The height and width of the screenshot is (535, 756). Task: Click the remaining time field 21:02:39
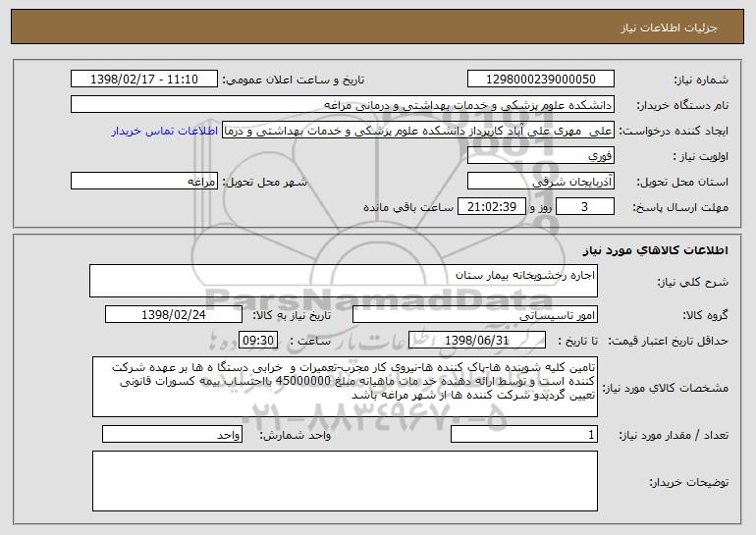pyautogui.click(x=491, y=207)
